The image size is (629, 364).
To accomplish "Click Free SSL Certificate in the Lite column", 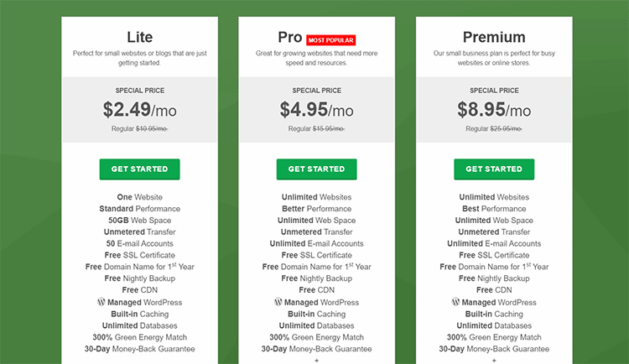I will coord(139,255).
